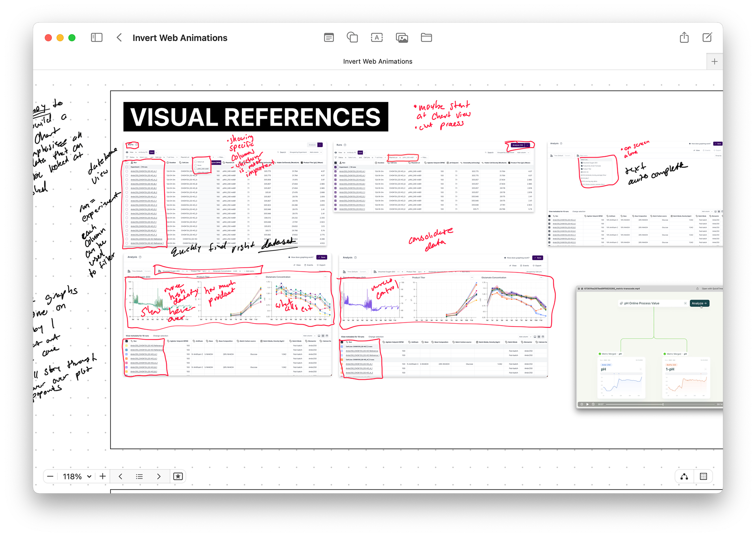Add a scene with the star icon
This screenshot has height=537, width=756.
point(178,476)
